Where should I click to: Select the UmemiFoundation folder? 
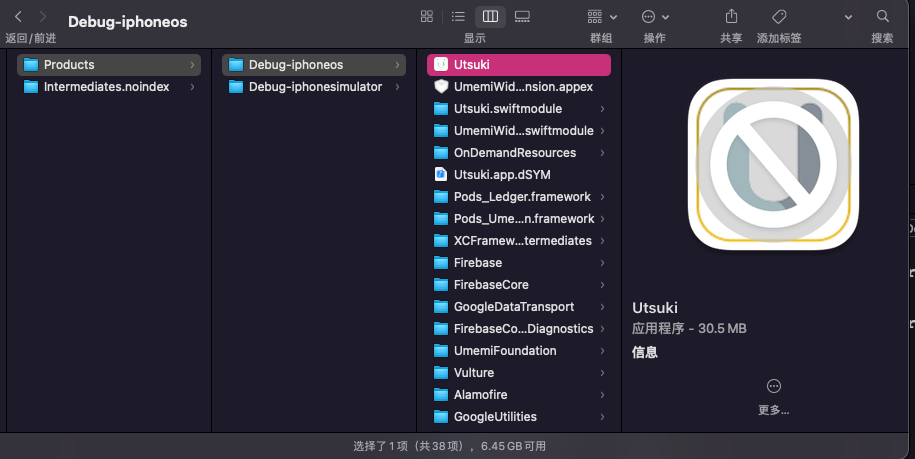(519, 351)
